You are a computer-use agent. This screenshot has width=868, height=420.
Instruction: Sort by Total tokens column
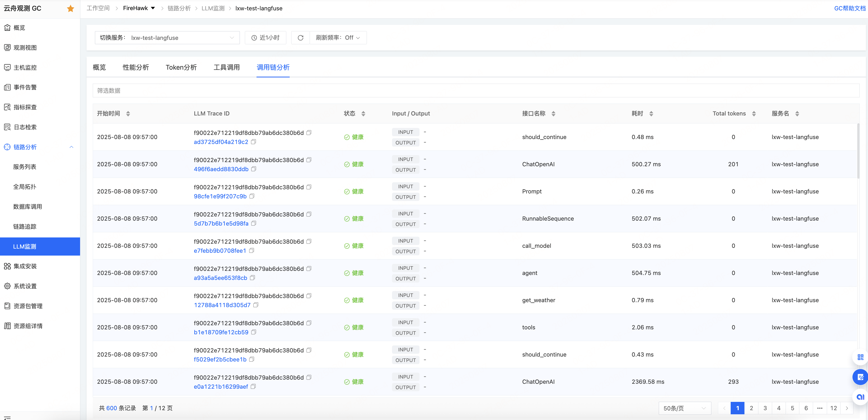point(754,114)
